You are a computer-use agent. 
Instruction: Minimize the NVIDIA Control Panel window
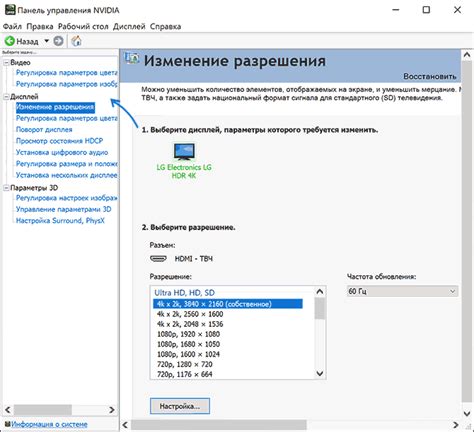(396, 10)
